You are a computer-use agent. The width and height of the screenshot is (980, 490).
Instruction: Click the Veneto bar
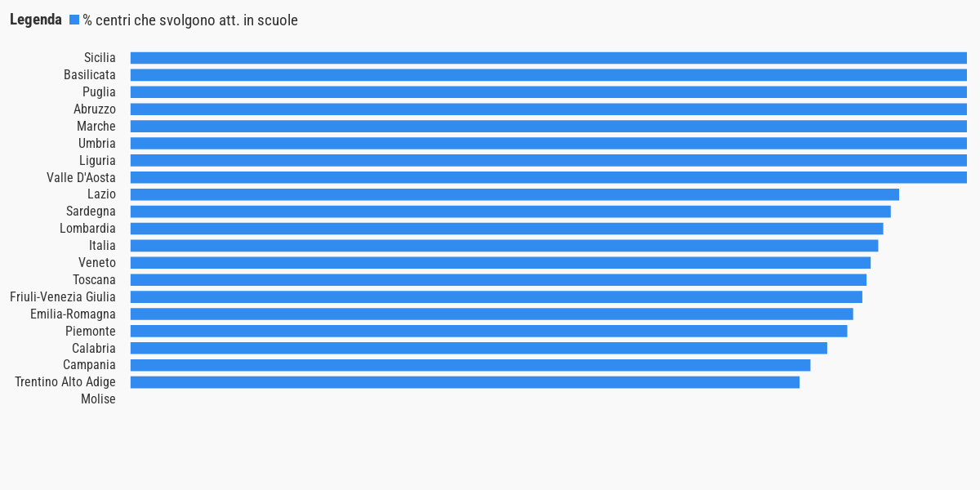pos(501,263)
